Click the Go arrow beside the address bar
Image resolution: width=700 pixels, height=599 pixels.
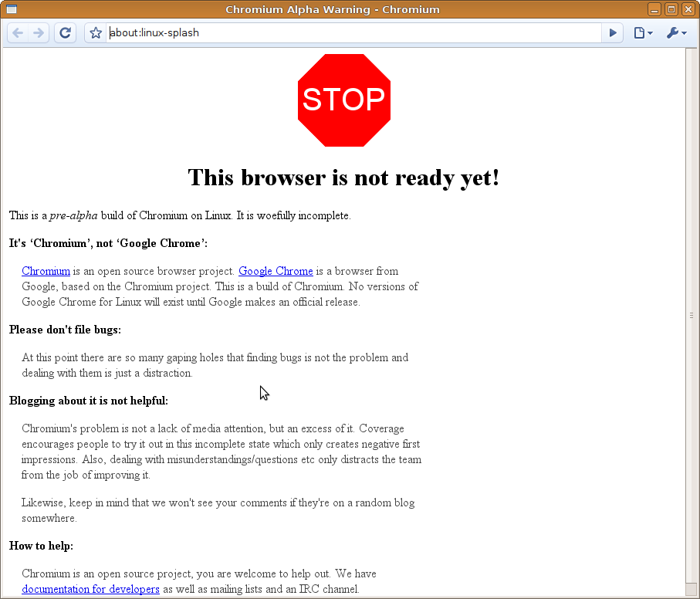point(613,33)
